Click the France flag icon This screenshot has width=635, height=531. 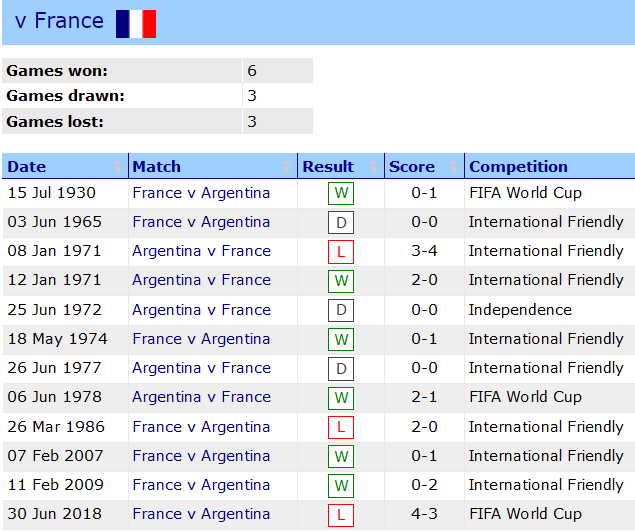click(x=136, y=23)
